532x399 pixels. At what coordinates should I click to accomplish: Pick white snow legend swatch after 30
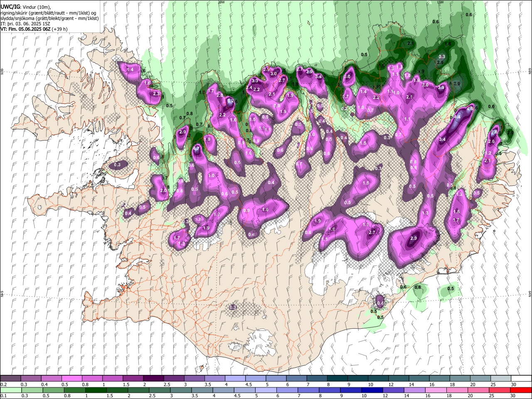[521, 379]
